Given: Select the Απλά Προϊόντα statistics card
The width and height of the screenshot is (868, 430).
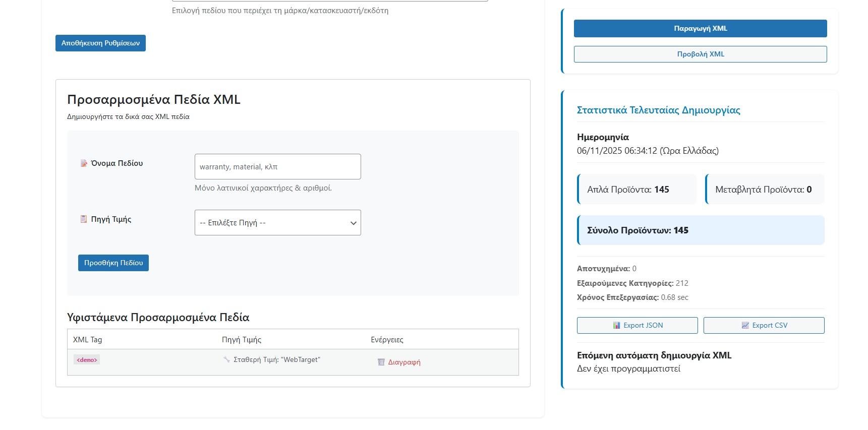Looking at the screenshot, I should pos(637,190).
